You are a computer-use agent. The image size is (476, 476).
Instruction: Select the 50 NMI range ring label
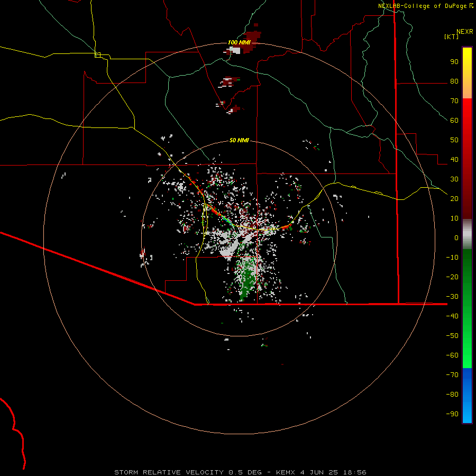239,140
